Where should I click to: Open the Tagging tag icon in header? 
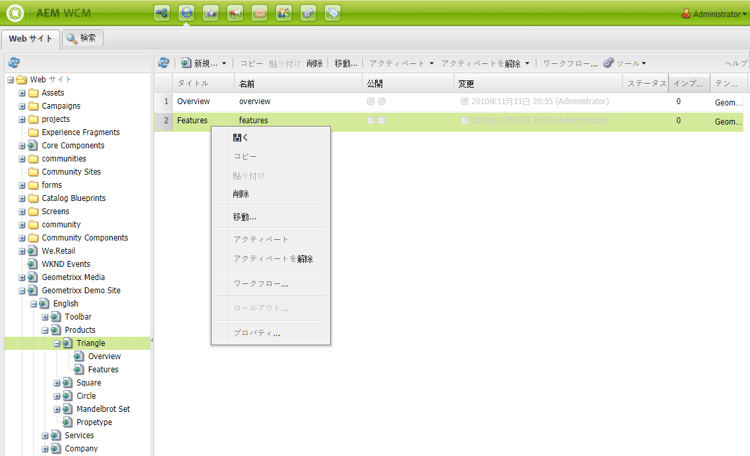(x=333, y=13)
